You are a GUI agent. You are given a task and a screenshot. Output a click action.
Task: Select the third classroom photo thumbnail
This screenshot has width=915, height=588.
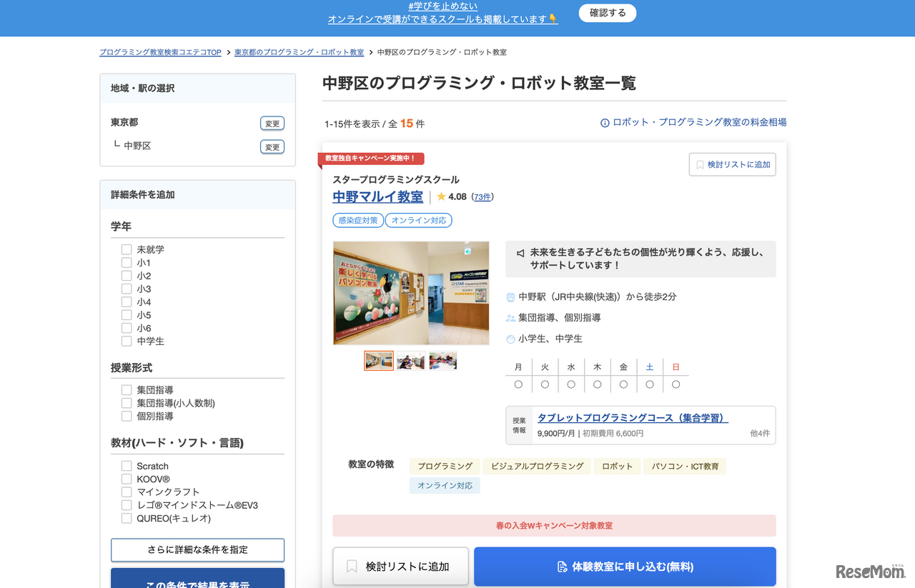click(443, 361)
